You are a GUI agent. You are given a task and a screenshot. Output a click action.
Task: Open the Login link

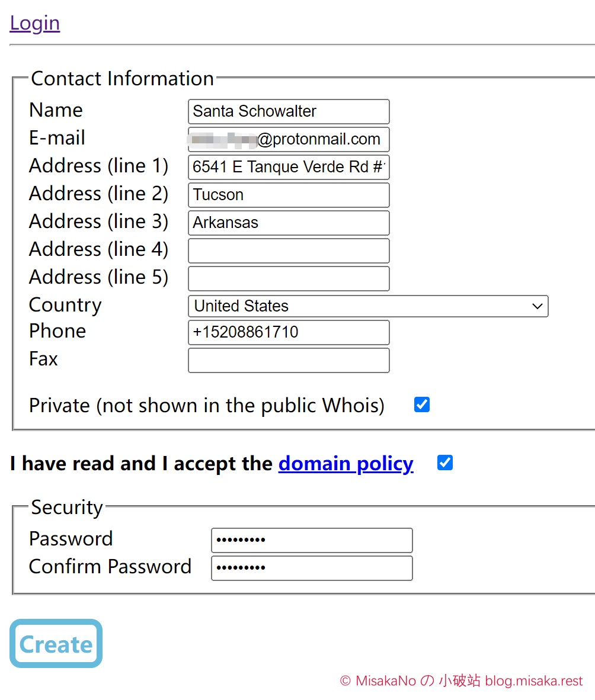pos(35,23)
